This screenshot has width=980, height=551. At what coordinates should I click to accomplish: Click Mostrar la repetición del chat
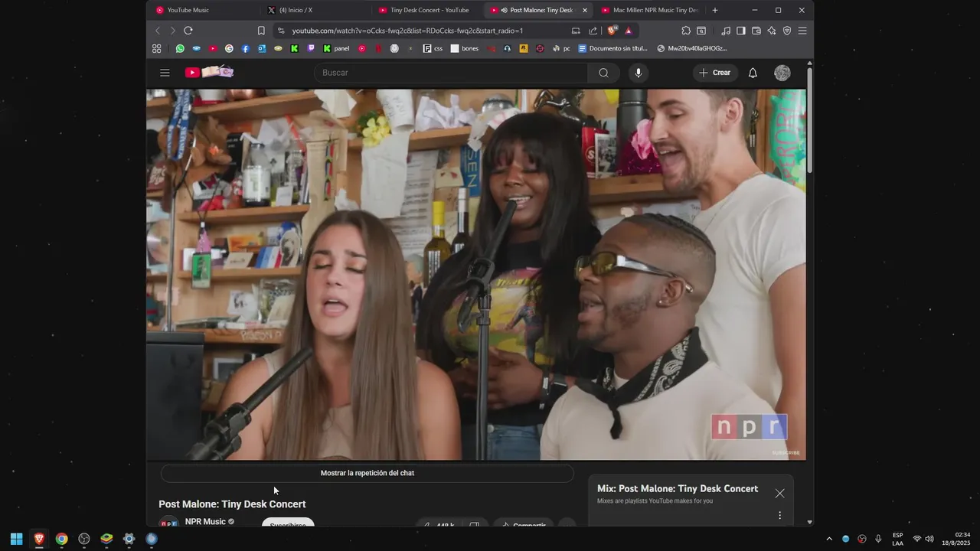coord(367,473)
